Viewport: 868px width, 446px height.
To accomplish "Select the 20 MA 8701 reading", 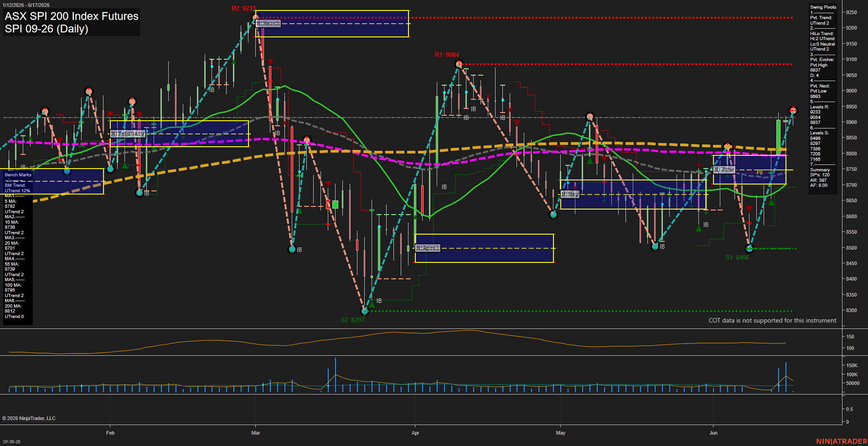I will (11, 246).
